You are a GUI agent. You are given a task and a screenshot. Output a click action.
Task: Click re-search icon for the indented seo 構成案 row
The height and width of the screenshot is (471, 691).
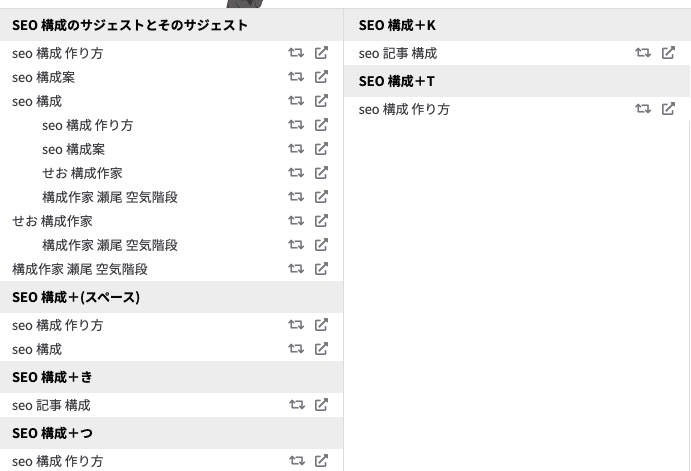coord(296,149)
